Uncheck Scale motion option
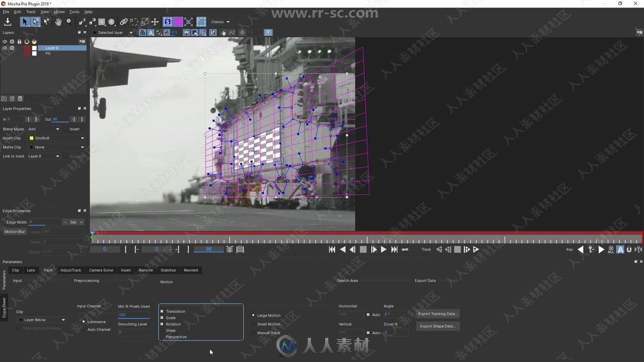The height and width of the screenshot is (362, 644). click(x=162, y=318)
